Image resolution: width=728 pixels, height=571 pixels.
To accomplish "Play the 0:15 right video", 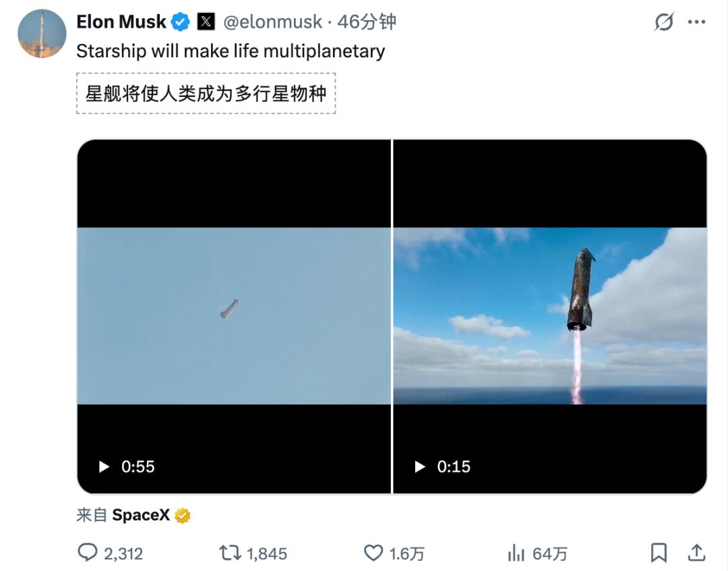I will pos(420,467).
